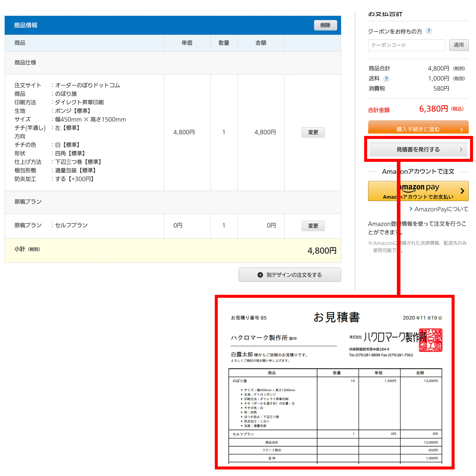Image resolution: width=476 pixels, height=476 pixels.
Task: Click the arrow icon on 購入手続きに進む
Action: click(x=461, y=129)
